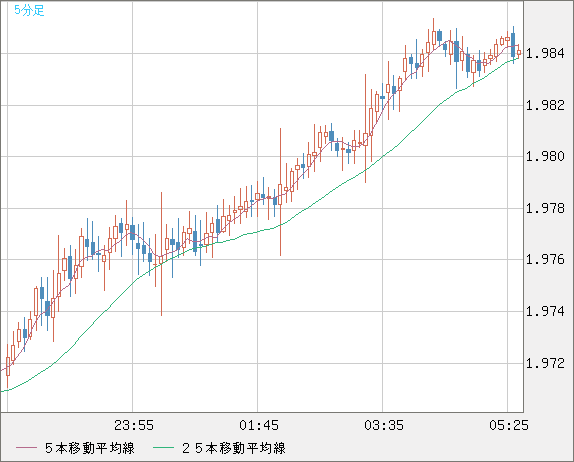This screenshot has width=574, height=462.
Task: Click the 1.976 price axis label
Action: click(545, 260)
